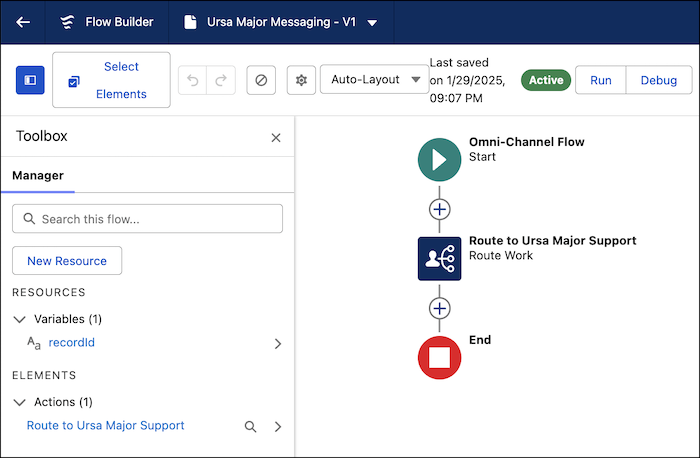Switch to the Manager tab
This screenshot has width=700, height=458.
[x=38, y=175]
